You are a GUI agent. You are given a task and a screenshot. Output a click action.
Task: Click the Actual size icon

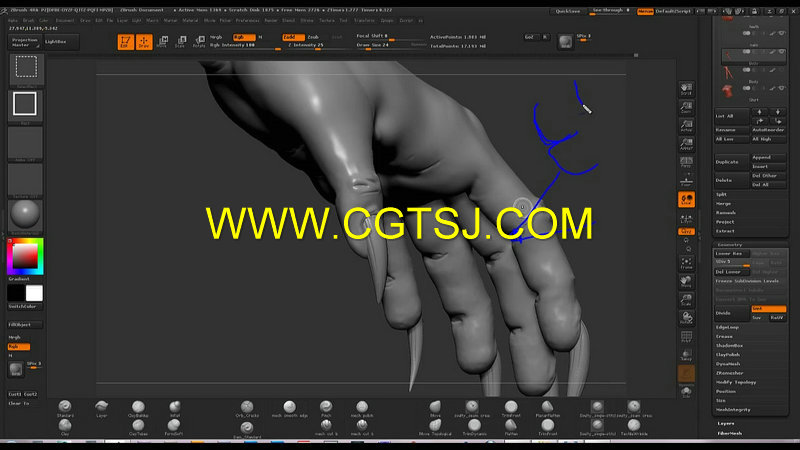(x=686, y=126)
